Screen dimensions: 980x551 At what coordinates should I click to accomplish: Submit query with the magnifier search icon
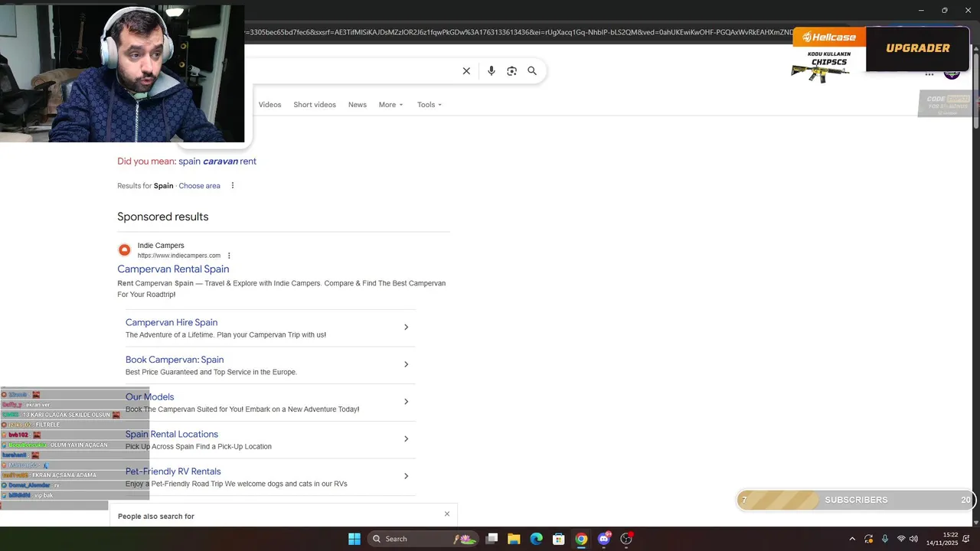point(532,71)
